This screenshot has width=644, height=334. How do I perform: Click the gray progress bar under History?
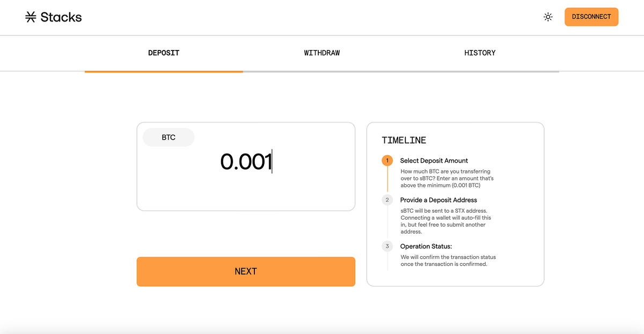click(480, 71)
